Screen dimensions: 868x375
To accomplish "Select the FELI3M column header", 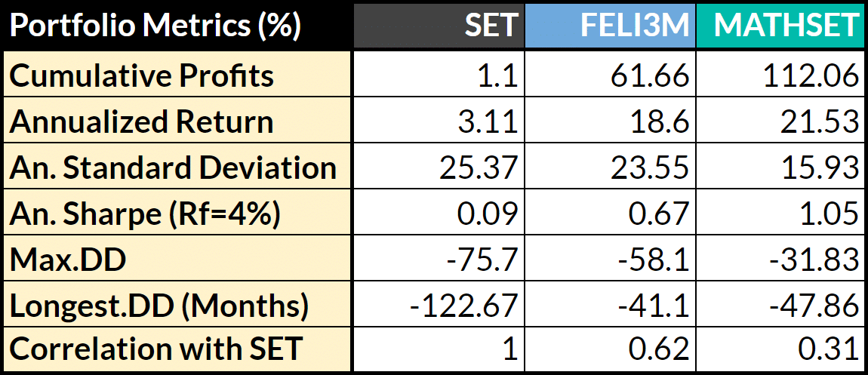I will click(635, 26).
